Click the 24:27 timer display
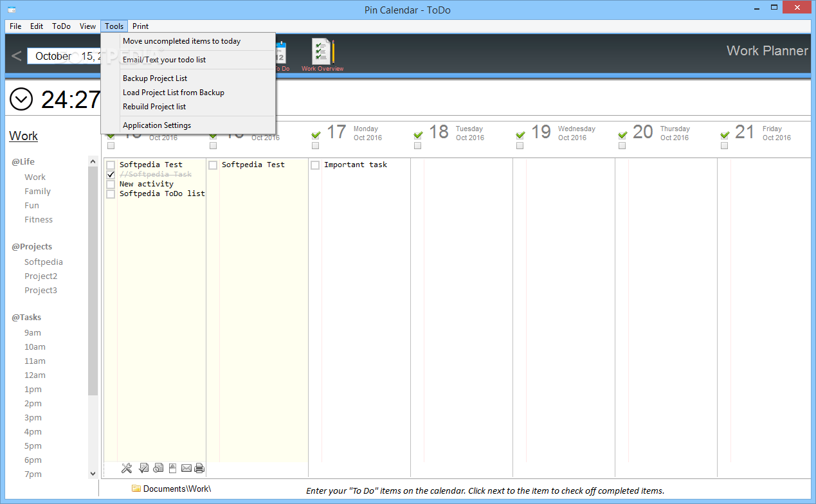Screen dimensions: 816x504 pos(71,100)
